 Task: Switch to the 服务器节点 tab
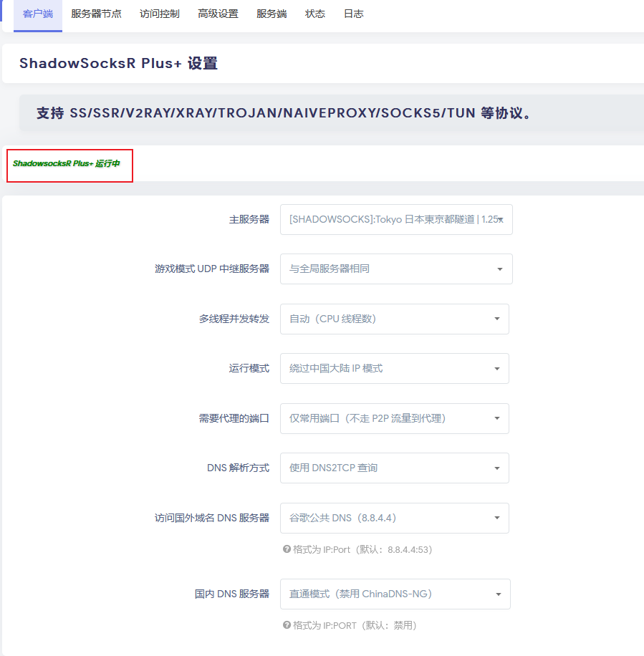[x=96, y=14]
